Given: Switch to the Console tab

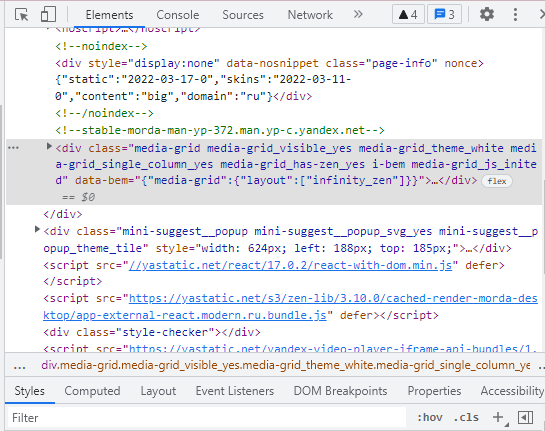Looking at the screenshot, I should (x=178, y=15).
